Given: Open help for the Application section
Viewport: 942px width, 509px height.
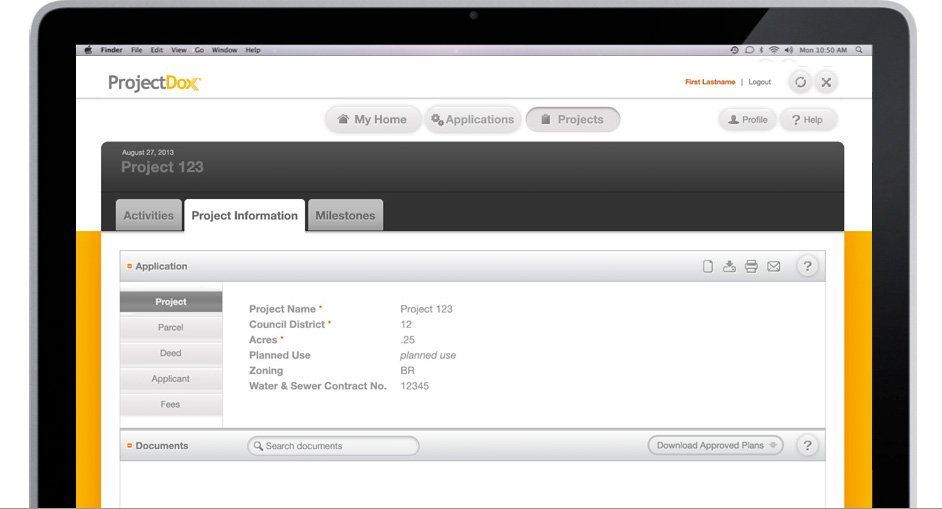Looking at the screenshot, I should pos(808,267).
